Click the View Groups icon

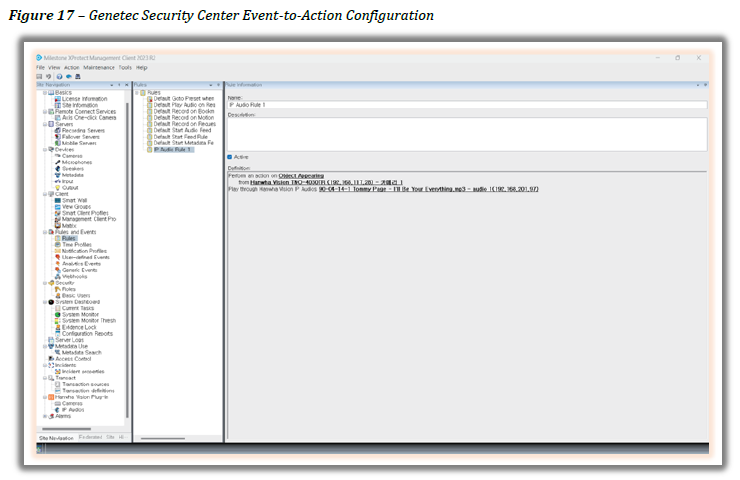(58, 206)
